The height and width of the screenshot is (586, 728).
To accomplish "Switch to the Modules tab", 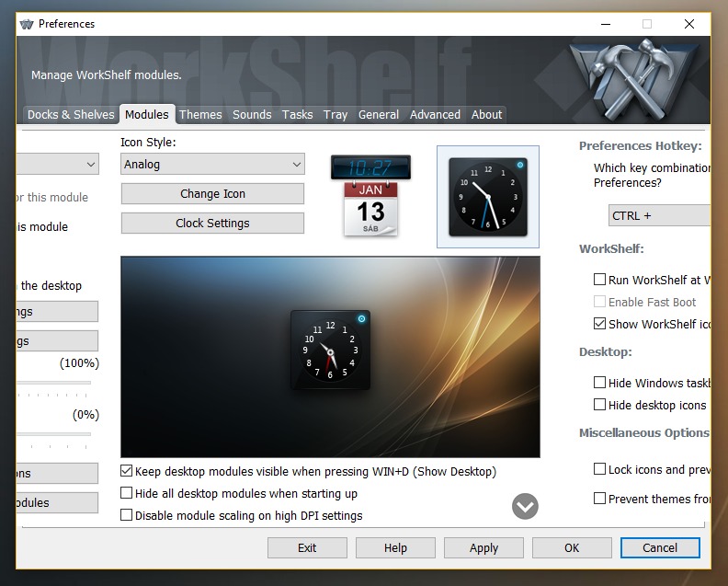I will (147, 114).
